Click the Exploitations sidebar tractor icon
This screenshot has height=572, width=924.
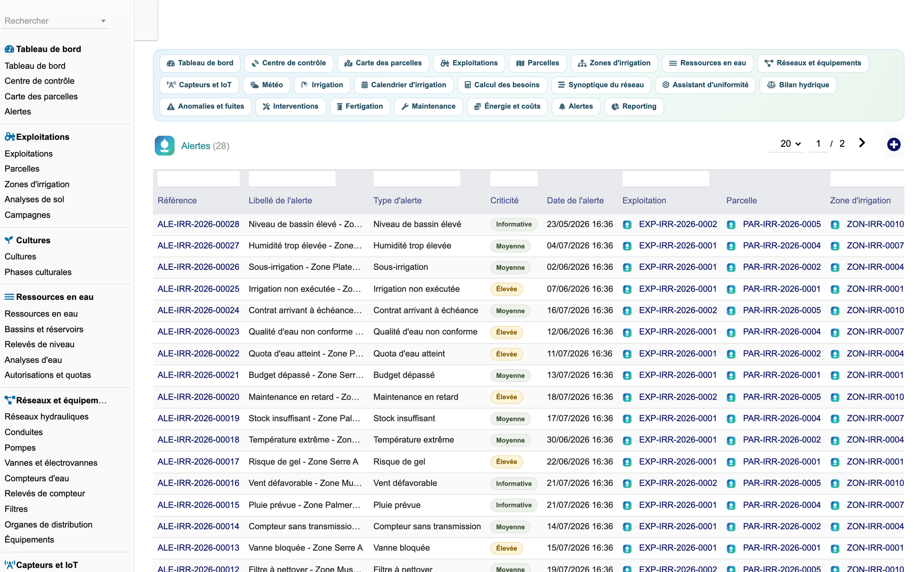pos(9,137)
